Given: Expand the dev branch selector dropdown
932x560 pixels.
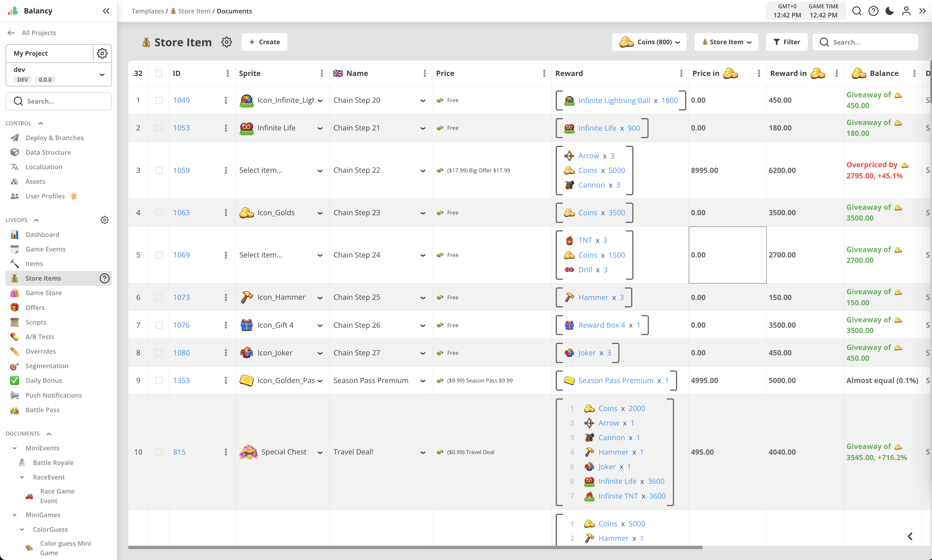Looking at the screenshot, I should tap(102, 74).
